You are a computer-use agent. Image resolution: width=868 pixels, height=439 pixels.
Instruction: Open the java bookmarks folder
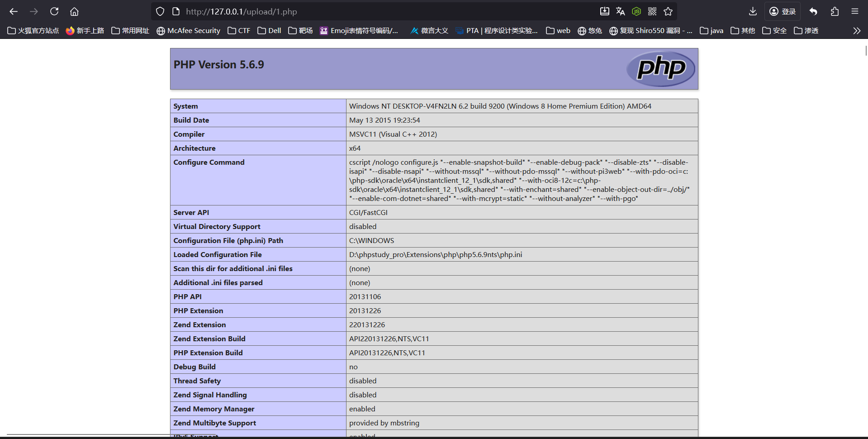point(711,31)
